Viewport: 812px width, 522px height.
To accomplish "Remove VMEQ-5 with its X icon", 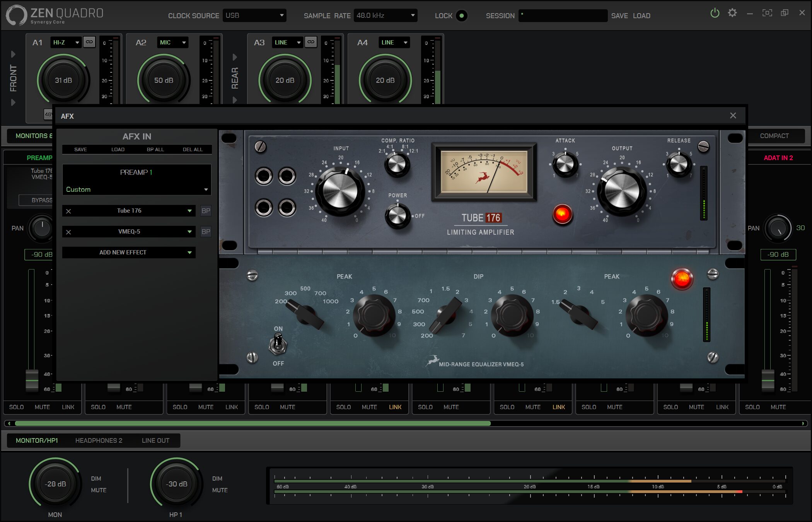I will click(68, 232).
